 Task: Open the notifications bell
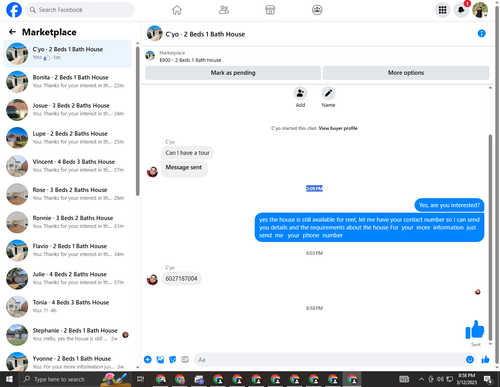[461, 10]
